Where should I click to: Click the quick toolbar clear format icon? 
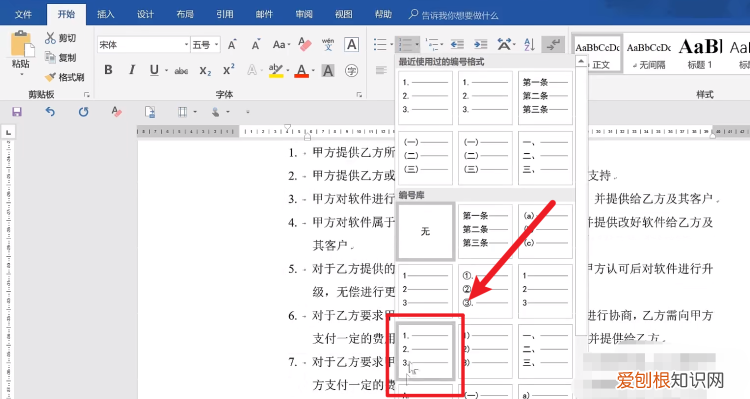point(116,112)
